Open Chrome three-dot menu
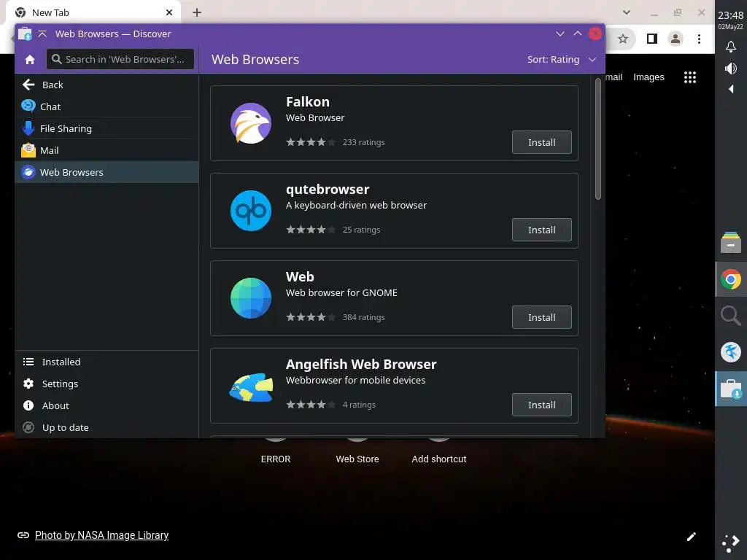Screen dimensions: 747x560 [699, 39]
